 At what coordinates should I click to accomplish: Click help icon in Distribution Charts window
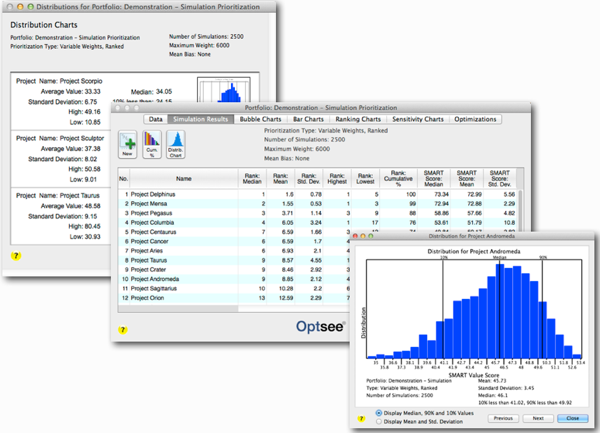pos(14,256)
